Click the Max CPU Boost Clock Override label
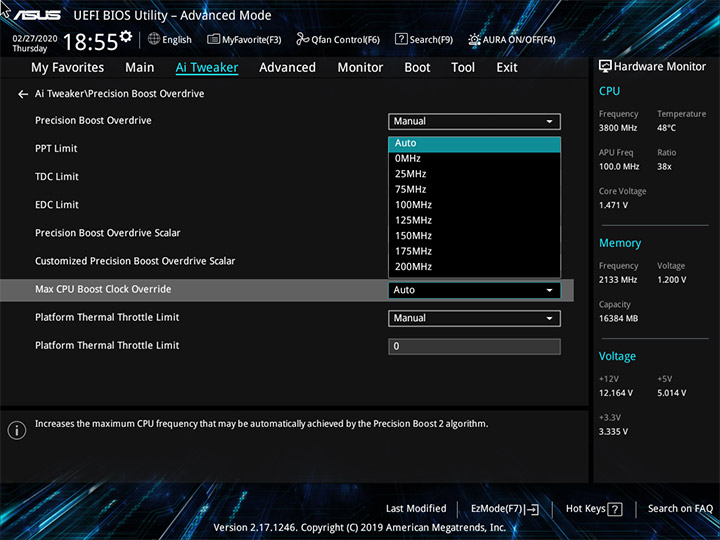This screenshot has width=720, height=540. [103, 289]
